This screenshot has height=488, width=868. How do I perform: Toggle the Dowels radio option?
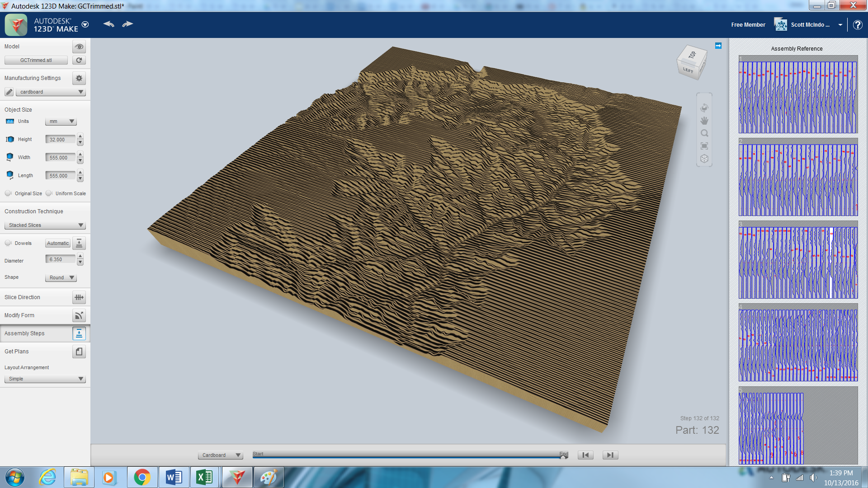coord(8,243)
